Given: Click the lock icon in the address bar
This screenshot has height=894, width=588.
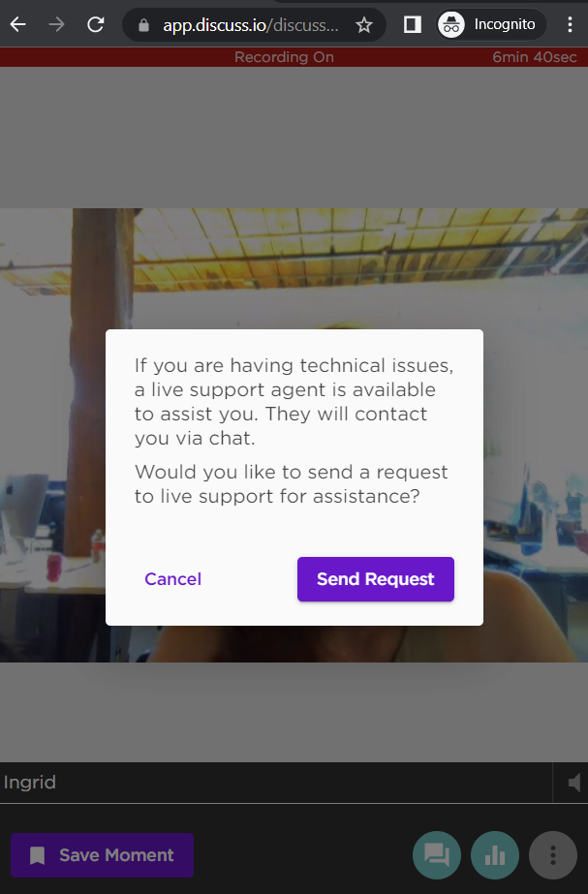Looking at the screenshot, I should point(143,25).
